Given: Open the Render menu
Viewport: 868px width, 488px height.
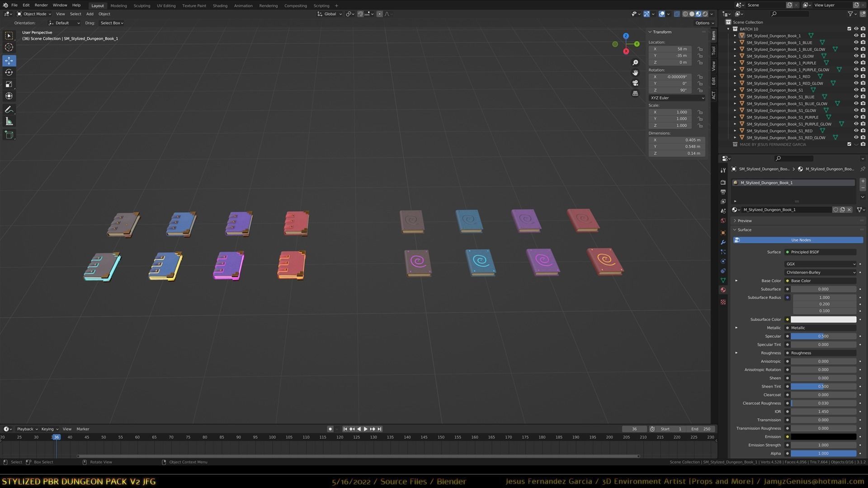Looking at the screenshot, I should click(x=41, y=5).
